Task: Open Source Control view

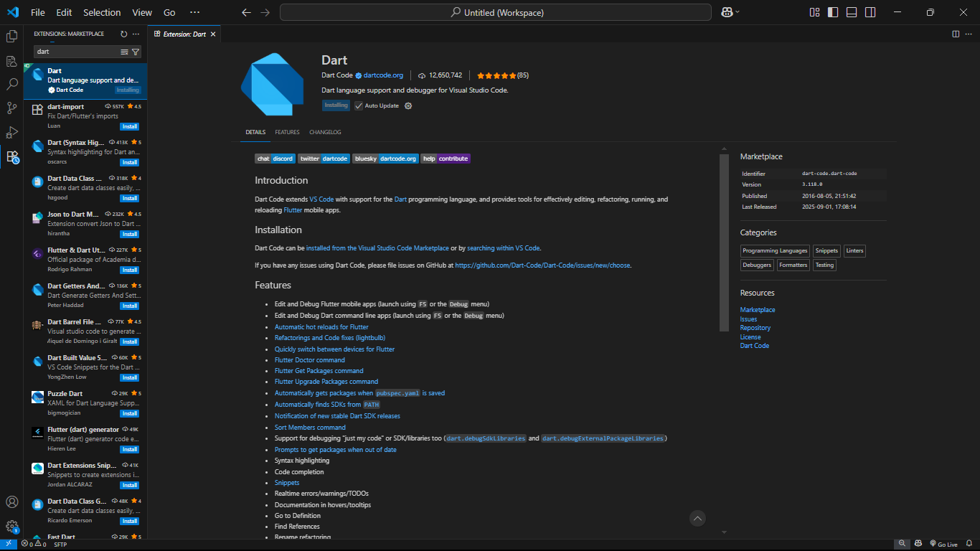Action: point(11,108)
